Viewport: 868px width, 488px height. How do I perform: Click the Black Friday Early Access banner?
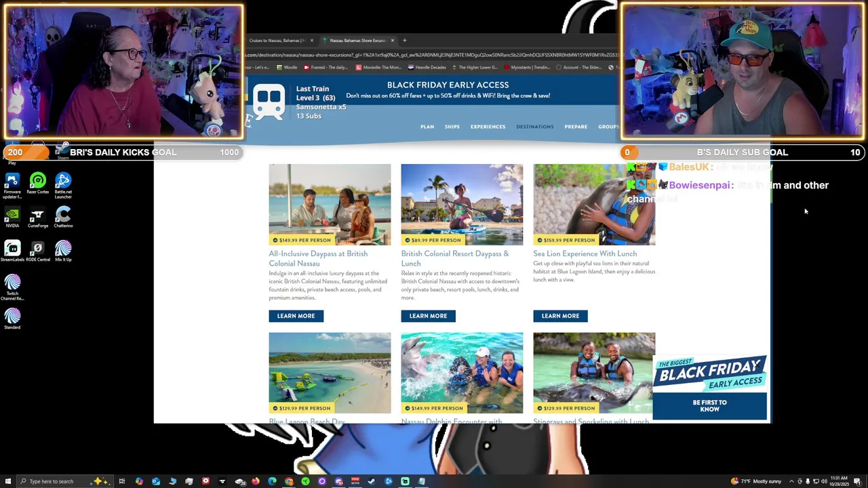pos(448,89)
